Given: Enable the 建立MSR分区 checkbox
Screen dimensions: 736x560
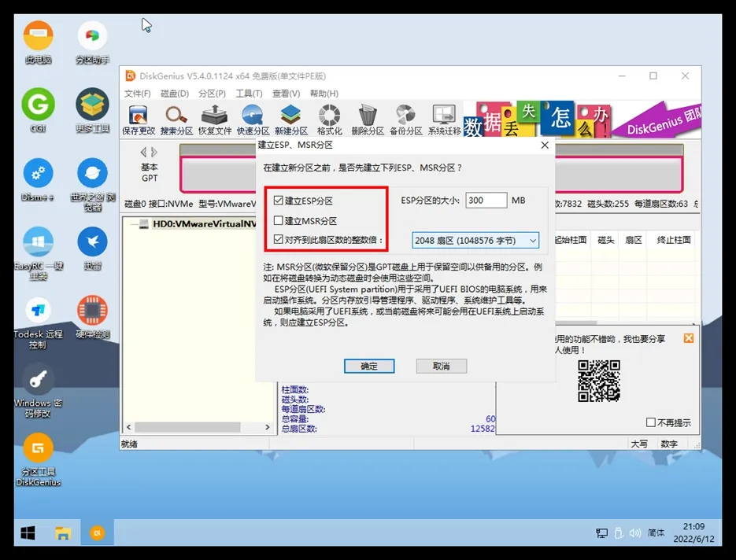Looking at the screenshot, I should 279,221.
